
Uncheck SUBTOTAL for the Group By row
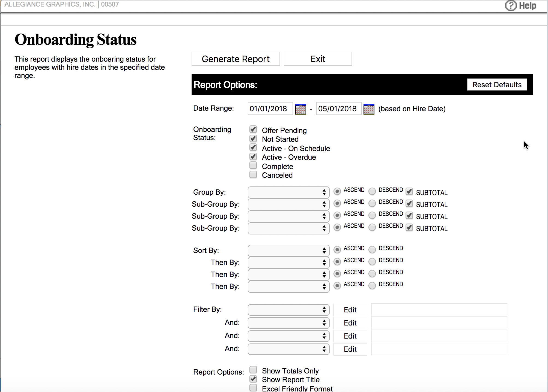(x=409, y=191)
